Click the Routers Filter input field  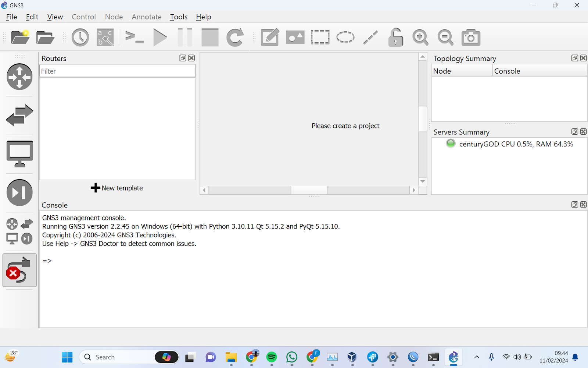click(118, 71)
